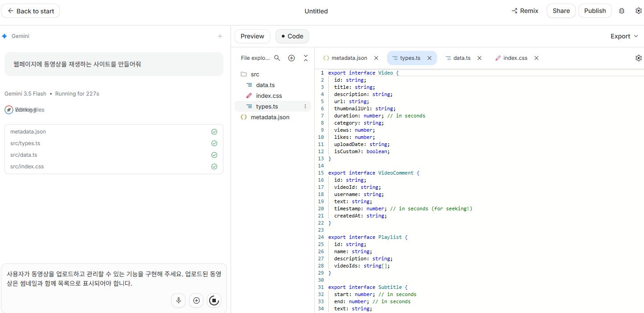Click the checkmark next to src/types.ts
Image resolution: width=644 pixels, height=313 pixels.
[x=214, y=143]
